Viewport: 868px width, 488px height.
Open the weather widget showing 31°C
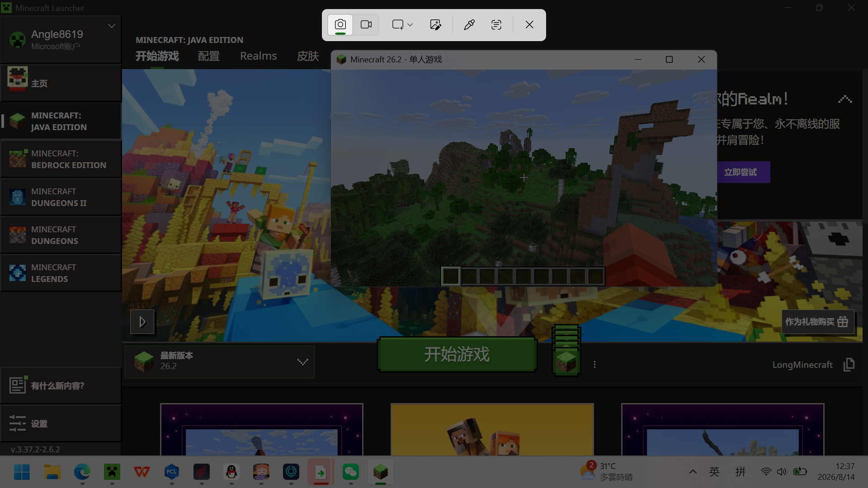pos(606,472)
